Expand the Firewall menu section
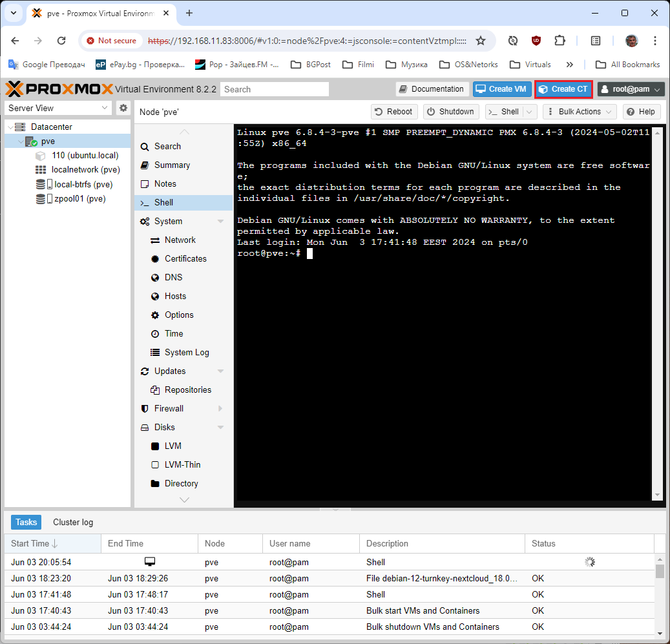The image size is (670, 644). (220, 409)
